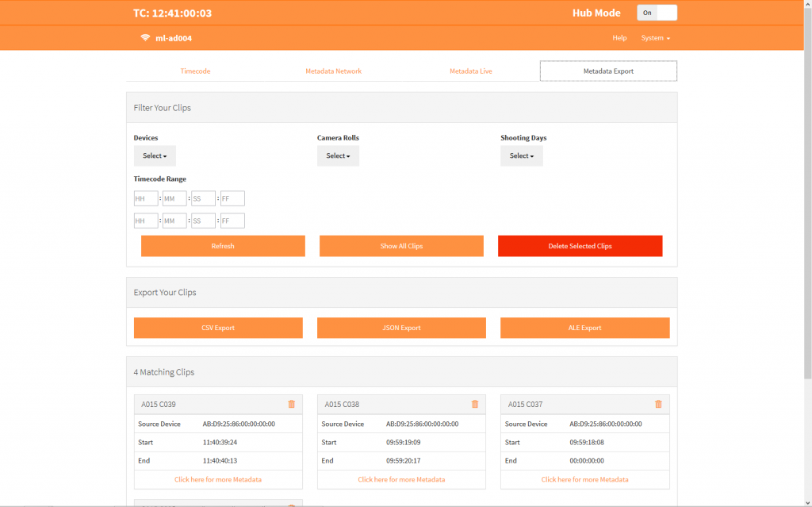Click trash icon for clip A015 C038

click(475, 404)
